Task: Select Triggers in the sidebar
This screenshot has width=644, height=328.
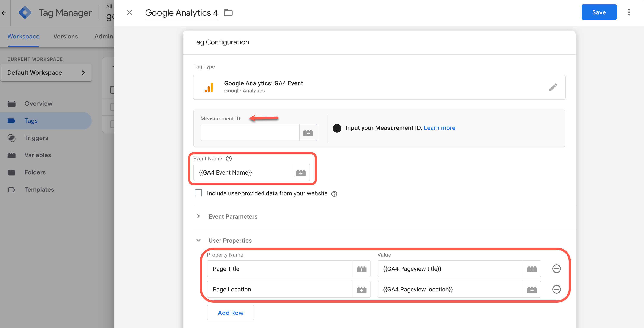Action: coord(36,138)
